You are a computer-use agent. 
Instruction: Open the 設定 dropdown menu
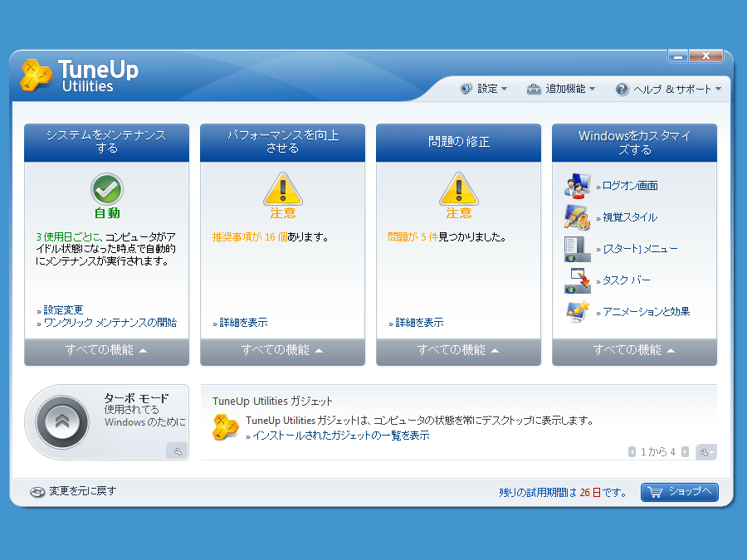tap(484, 89)
